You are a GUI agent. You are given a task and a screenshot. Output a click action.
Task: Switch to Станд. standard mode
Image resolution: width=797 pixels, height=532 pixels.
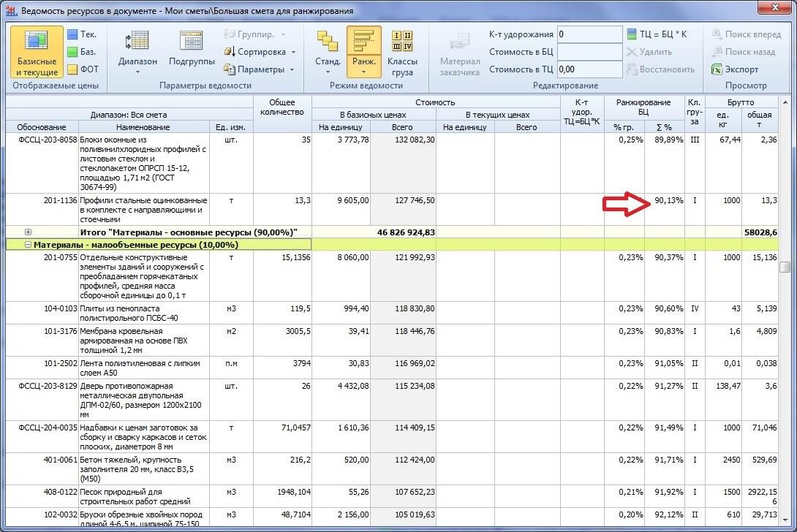328,52
